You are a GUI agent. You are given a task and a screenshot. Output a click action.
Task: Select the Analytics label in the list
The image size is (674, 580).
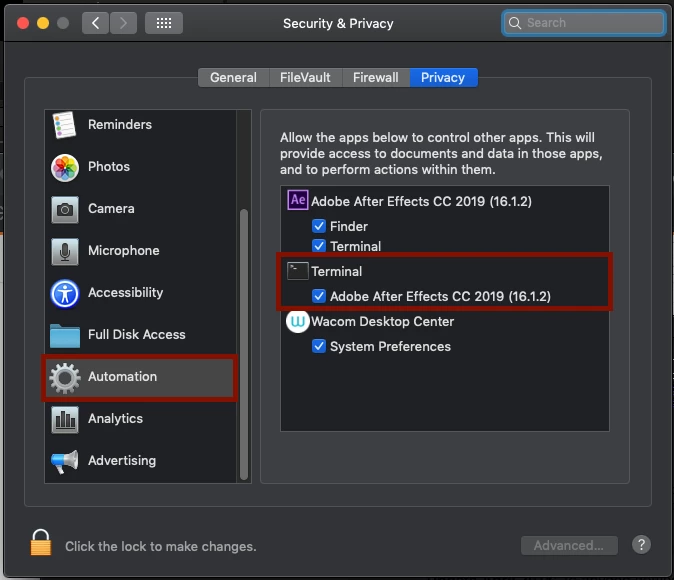point(115,419)
